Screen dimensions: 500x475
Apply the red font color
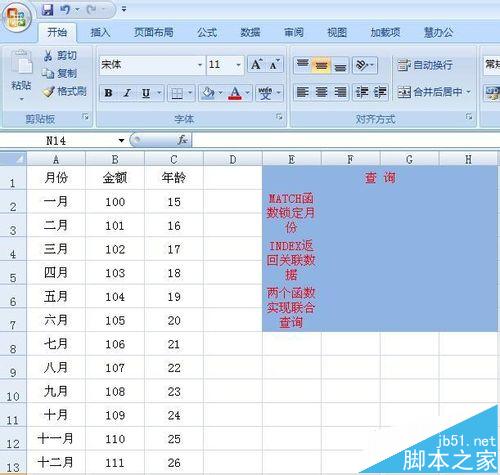pos(235,93)
